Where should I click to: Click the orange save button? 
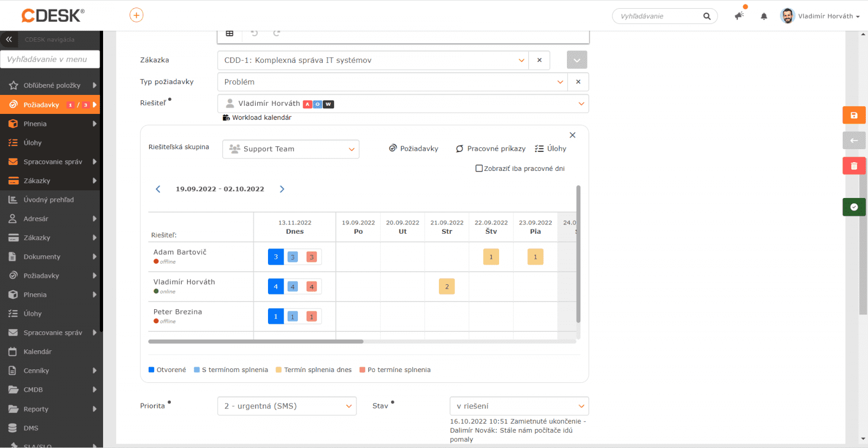click(x=854, y=115)
